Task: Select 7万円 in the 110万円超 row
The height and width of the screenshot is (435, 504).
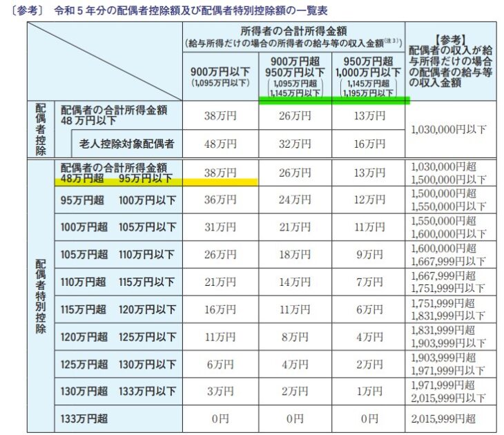Action: [369, 282]
